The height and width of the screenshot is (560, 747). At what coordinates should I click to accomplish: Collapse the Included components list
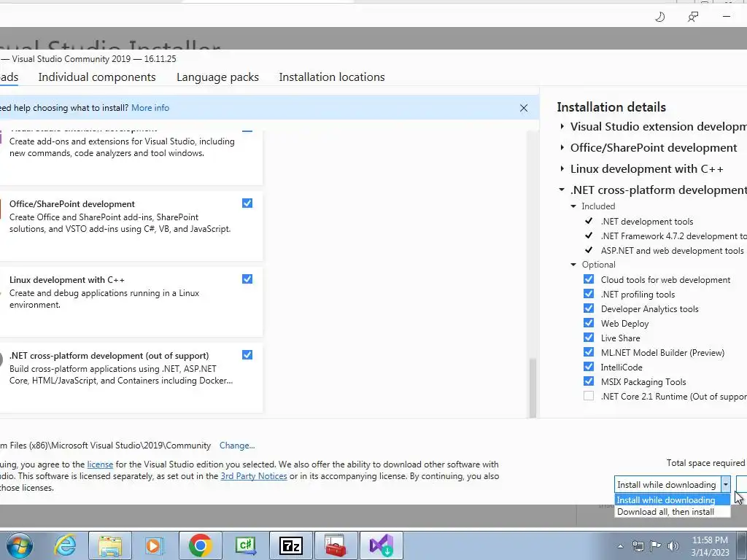click(x=573, y=206)
